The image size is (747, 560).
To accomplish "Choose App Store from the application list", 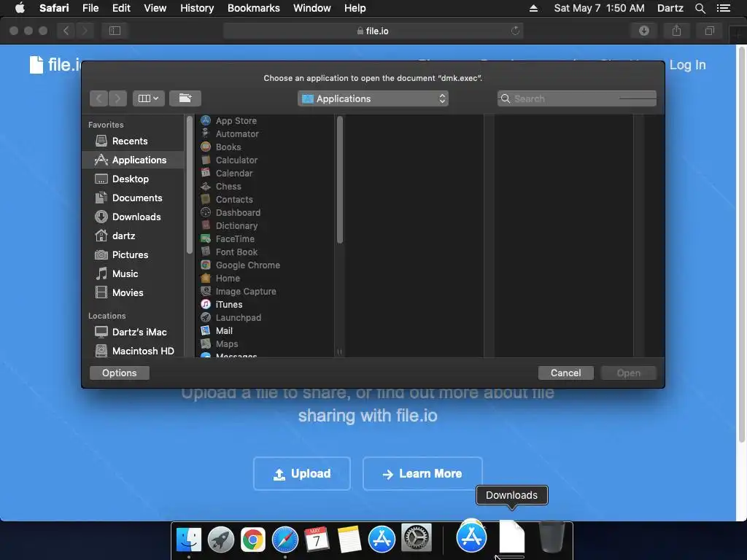I will coord(265,121).
